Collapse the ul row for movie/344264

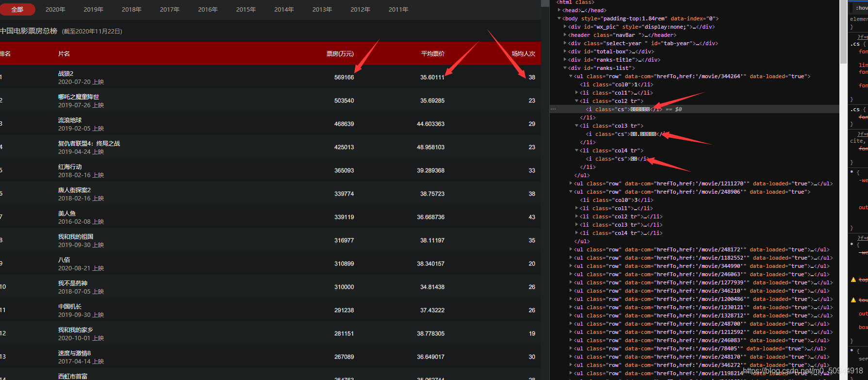(571, 76)
